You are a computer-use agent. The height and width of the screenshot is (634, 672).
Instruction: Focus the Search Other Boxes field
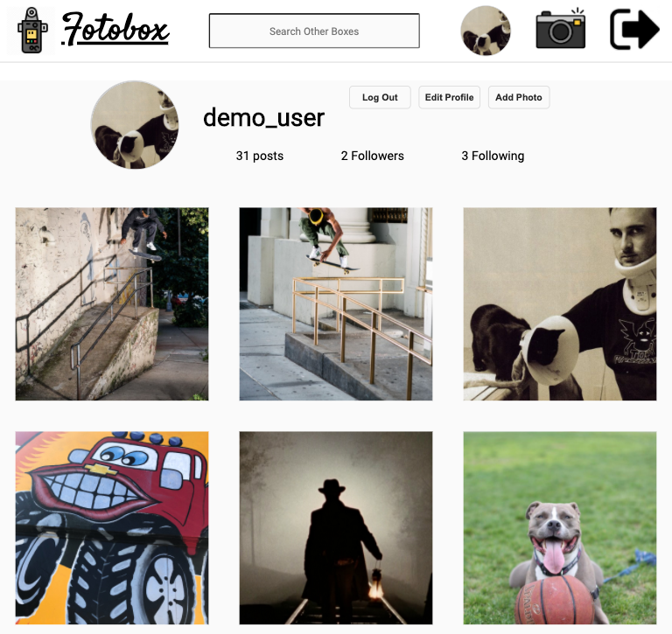314,31
